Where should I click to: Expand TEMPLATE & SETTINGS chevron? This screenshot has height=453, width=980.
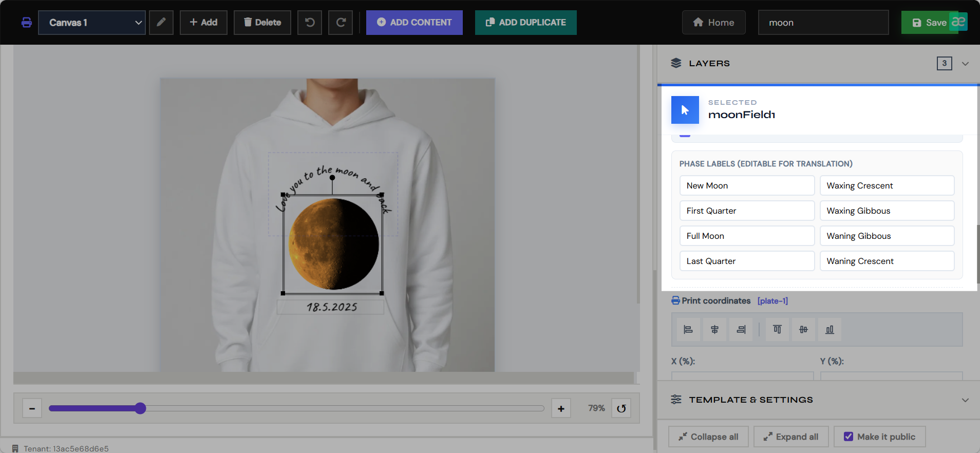point(965,400)
